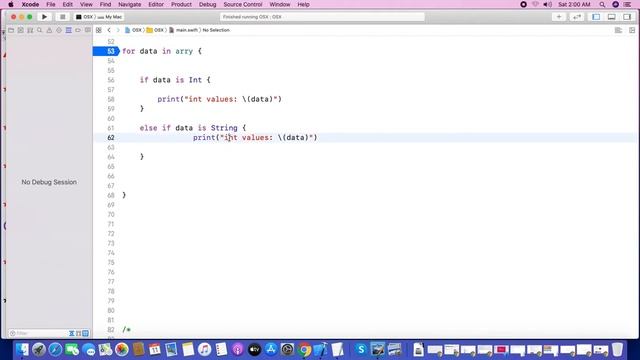Open the editor options lines menu
Image resolution: width=640 pixels, height=360 pixels.
(618, 30)
